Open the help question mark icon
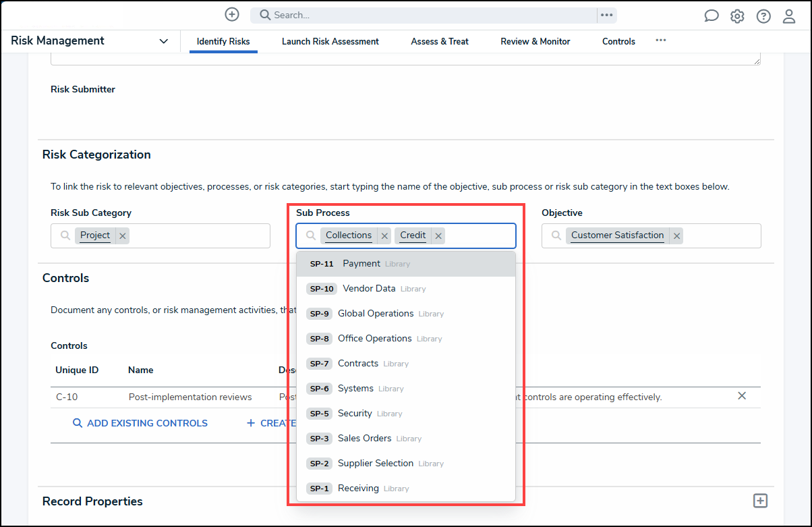The height and width of the screenshot is (527, 812). [763, 16]
